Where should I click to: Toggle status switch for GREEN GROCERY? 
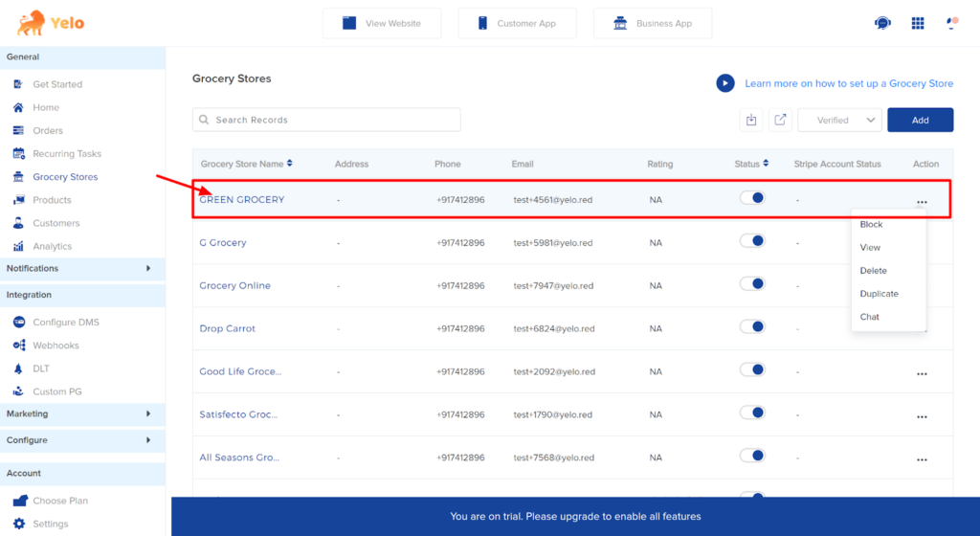752,198
